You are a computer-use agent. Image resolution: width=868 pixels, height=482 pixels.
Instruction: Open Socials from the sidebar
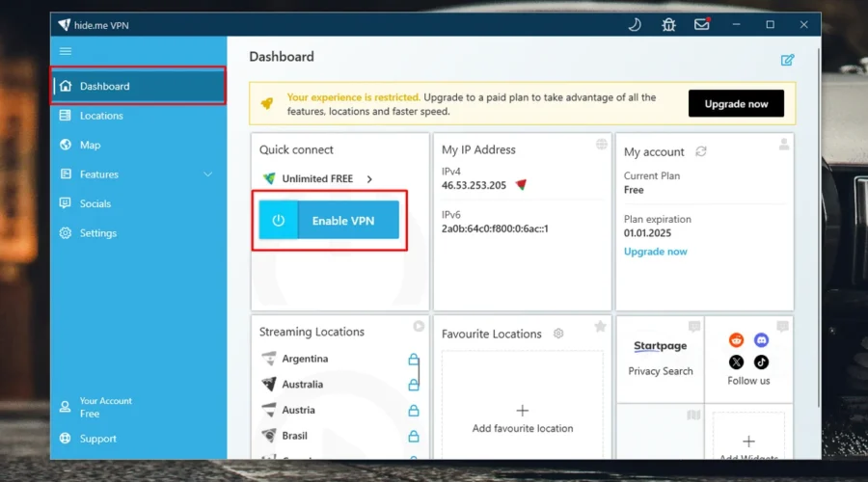tap(138, 203)
